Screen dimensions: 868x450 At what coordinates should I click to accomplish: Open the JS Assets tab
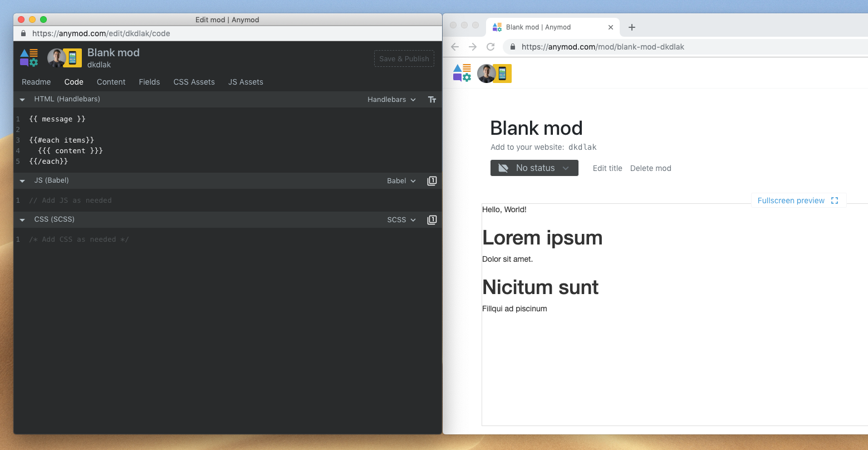point(246,82)
